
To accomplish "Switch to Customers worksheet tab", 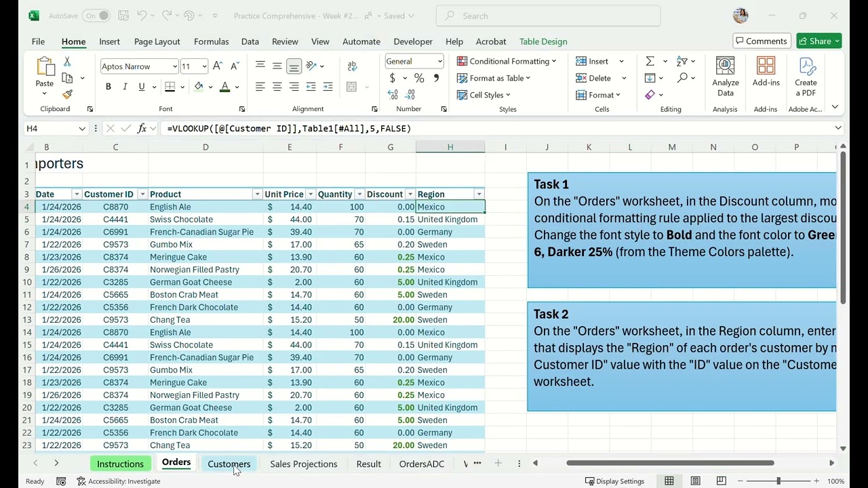I will coord(229,464).
